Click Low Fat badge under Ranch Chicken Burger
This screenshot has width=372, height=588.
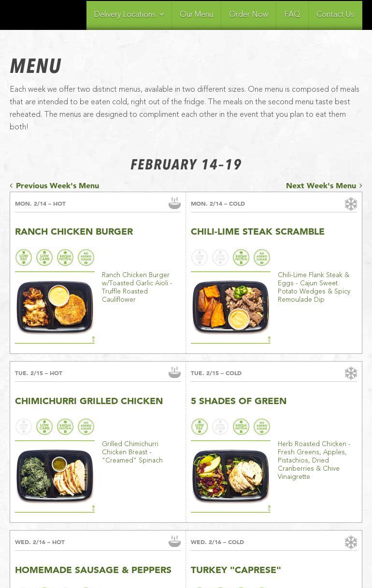(24, 257)
